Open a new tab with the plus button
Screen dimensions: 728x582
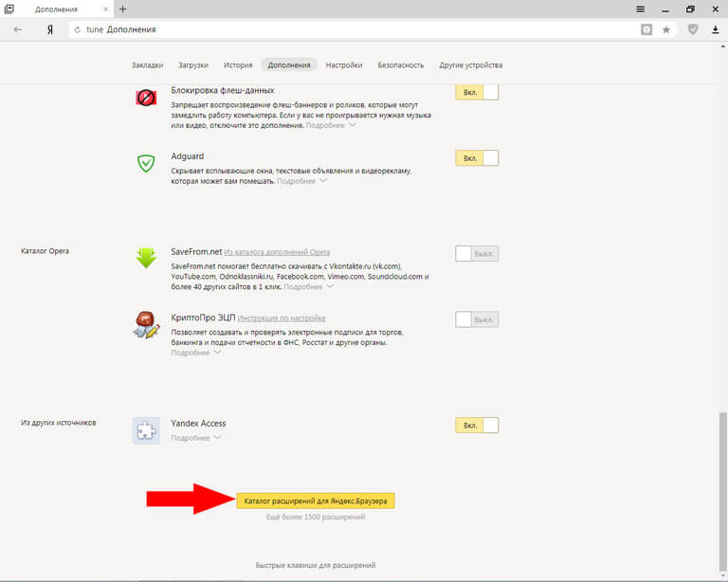(x=123, y=9)
